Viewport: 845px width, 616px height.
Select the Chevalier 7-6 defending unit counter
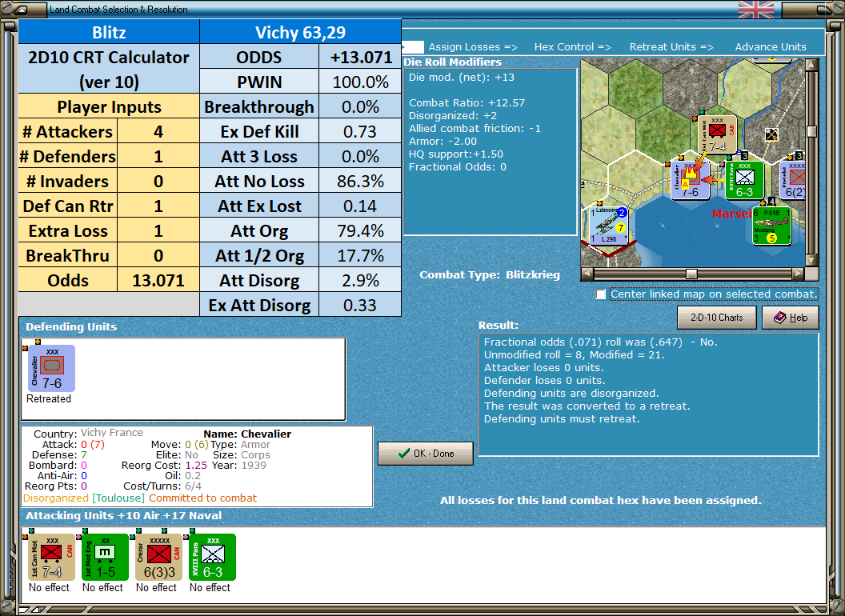pyautogui.click(x=52, y=369)
